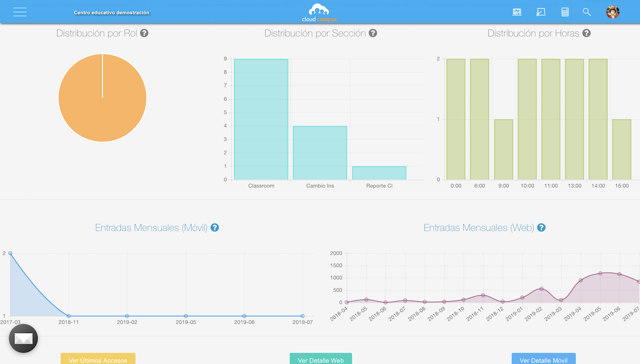
Task: Click the search magnifier icon
Action: 587,12
